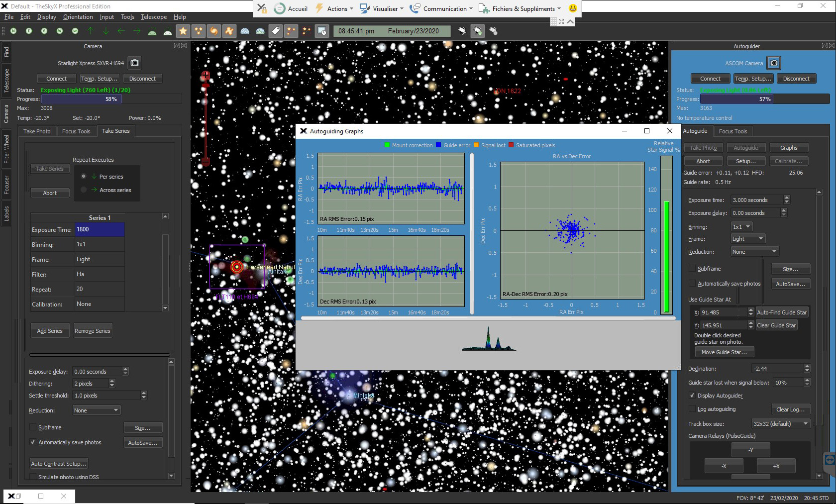
Task: Enable the Log autoguiding checkbox
Action: [x=692, y=408]
